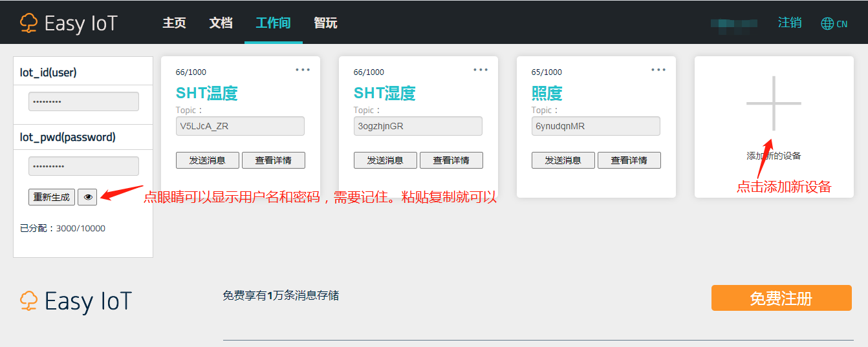The width and height of the screenshot is (868, 347).
Task: Click the 添加新的设备 label
Action: coord(774,156)
